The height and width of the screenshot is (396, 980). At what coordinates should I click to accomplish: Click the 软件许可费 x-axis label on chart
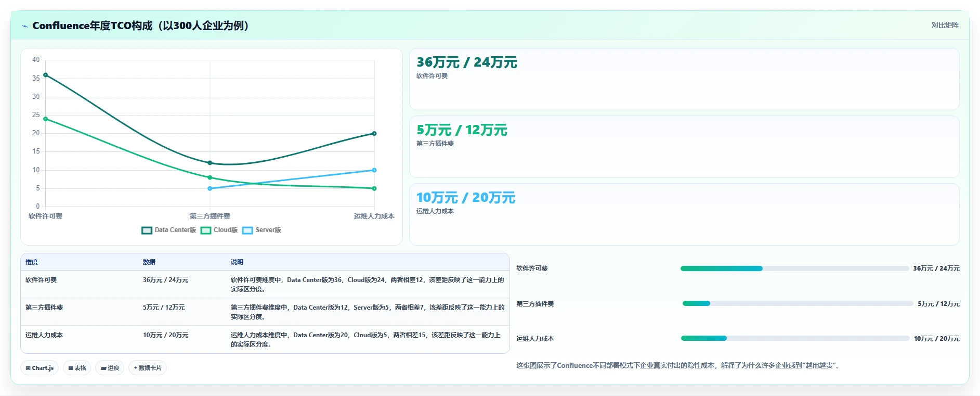point(46,216)
